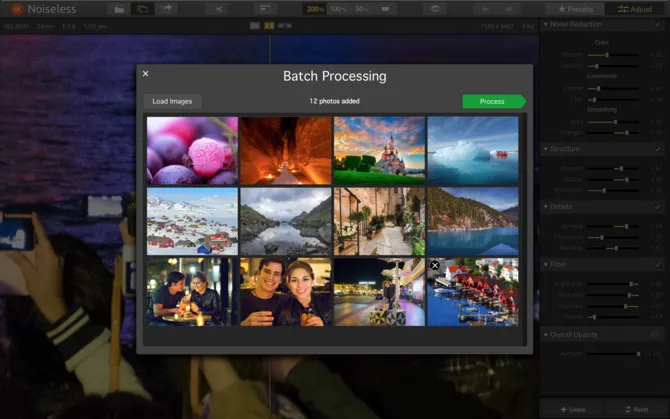Screen dimensions: 670x419
Task: Remove the harbor houses photo via X icon
Action: (x=435, y=265)
